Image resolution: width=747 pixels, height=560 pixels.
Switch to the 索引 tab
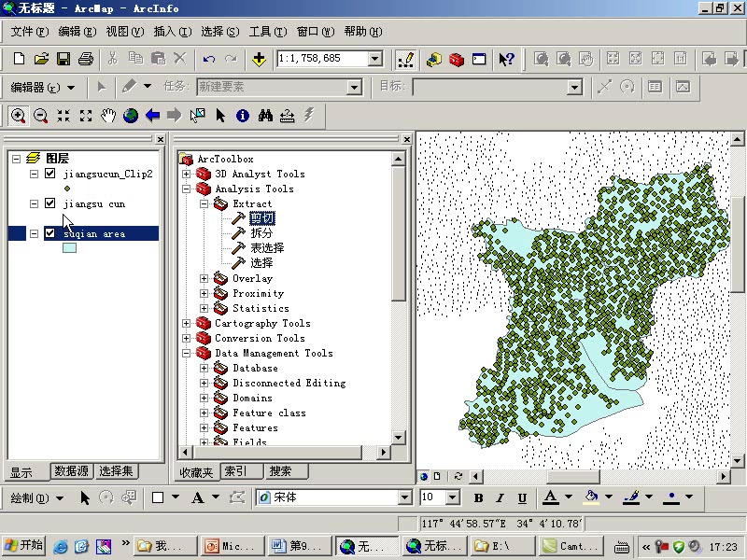[238, 471]
